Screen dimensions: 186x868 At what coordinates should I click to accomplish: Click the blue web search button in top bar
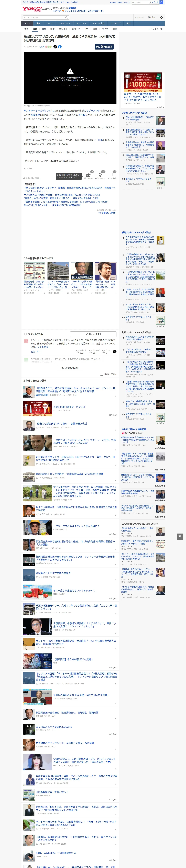tap(161, 2)
